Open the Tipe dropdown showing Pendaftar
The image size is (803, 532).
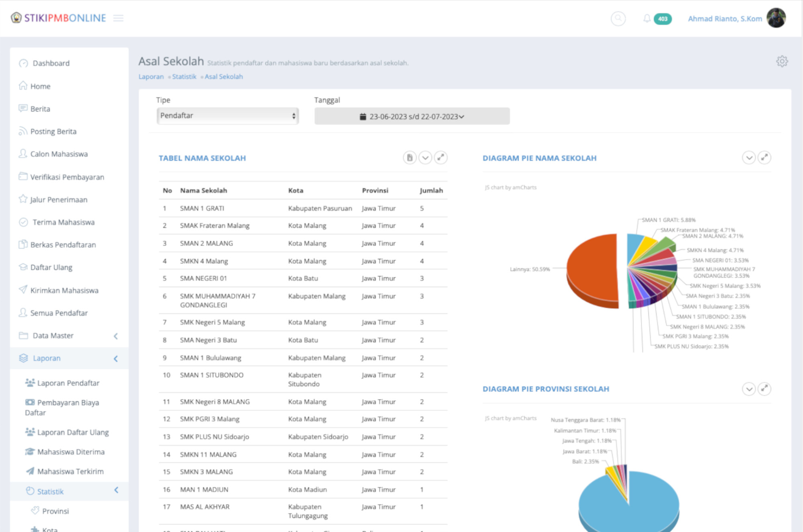click(x=227, y=116)
